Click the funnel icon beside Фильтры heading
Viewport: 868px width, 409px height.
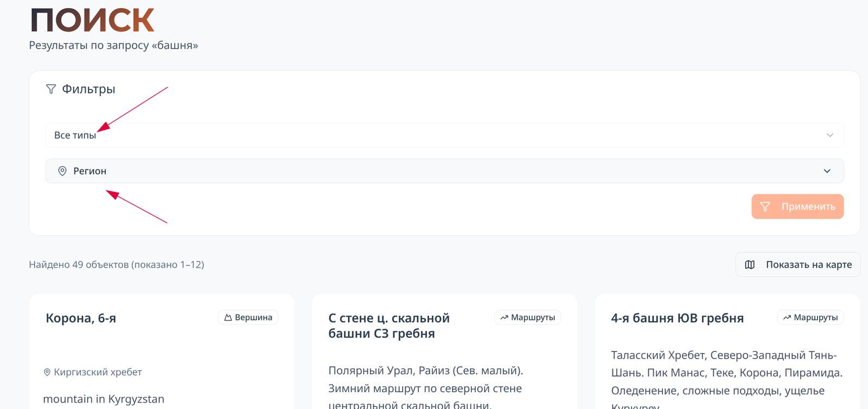(51, 89)
